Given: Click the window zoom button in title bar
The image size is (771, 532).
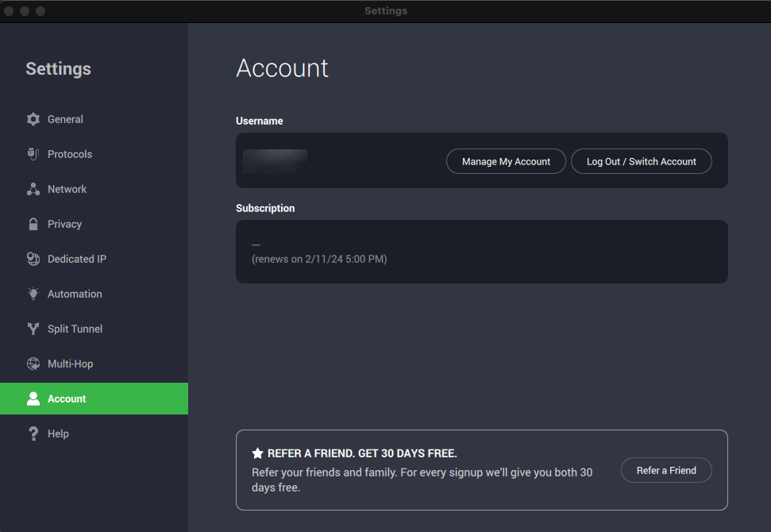Looking at the screenshot, I should click(40, 11).
